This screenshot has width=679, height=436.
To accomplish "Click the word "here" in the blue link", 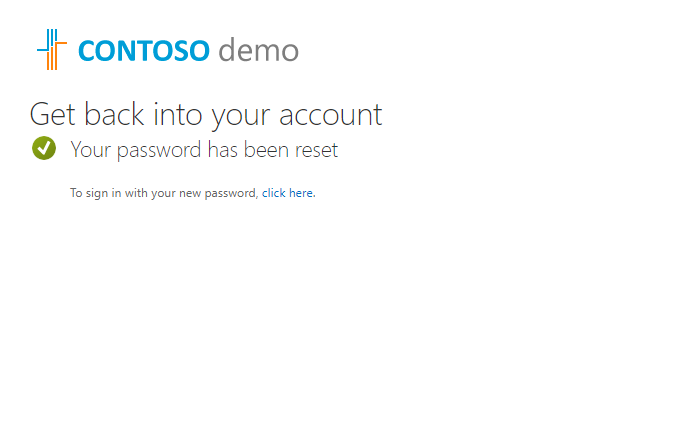I will point(301,193).
